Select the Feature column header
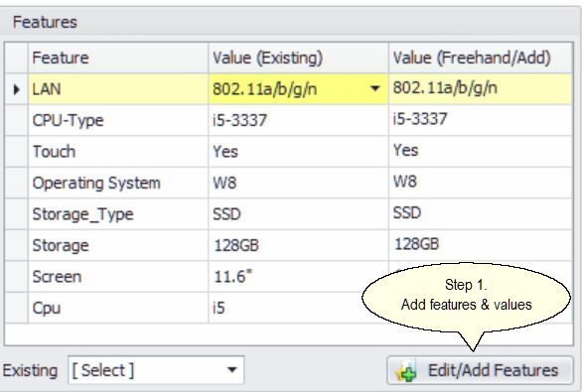This screenshot has height=392, width=583. coord(118,58)
